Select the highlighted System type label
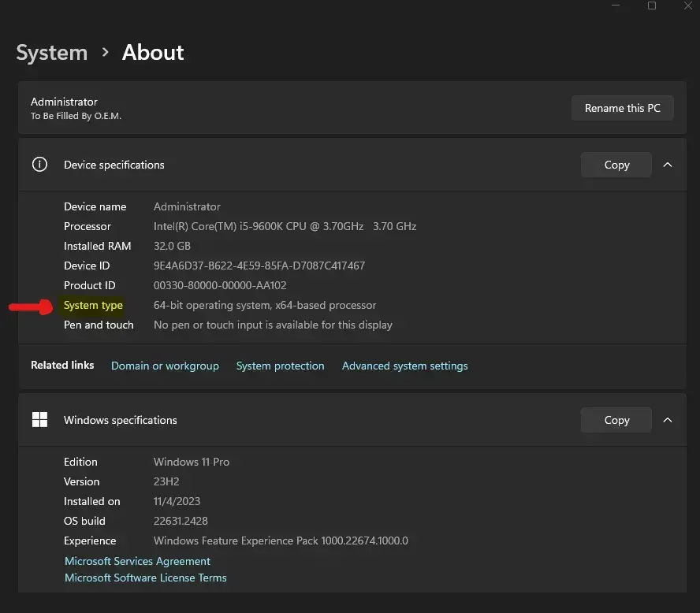This screenshot has width=700, height=613. pos(93,306)
